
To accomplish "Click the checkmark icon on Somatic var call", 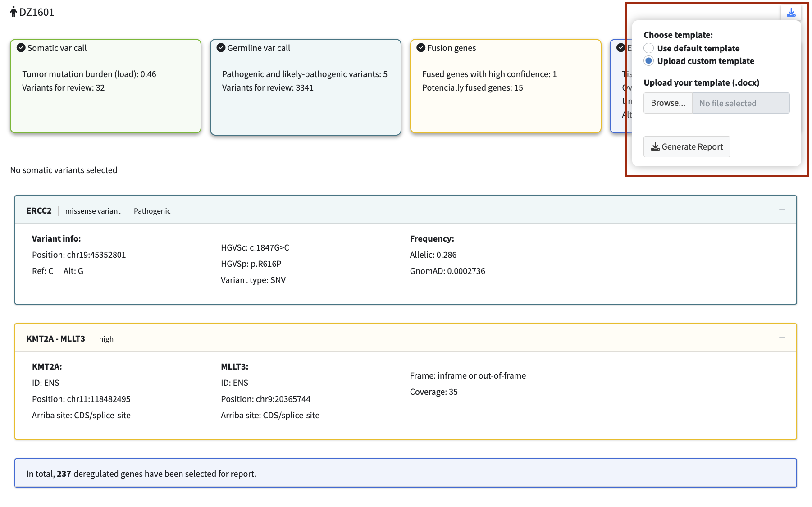I will [x=21, y=48].
